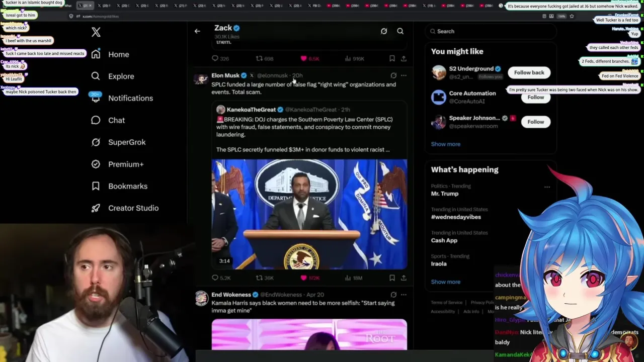
Task: Click the Grok icon in Zack header
Action: [384, 31]
